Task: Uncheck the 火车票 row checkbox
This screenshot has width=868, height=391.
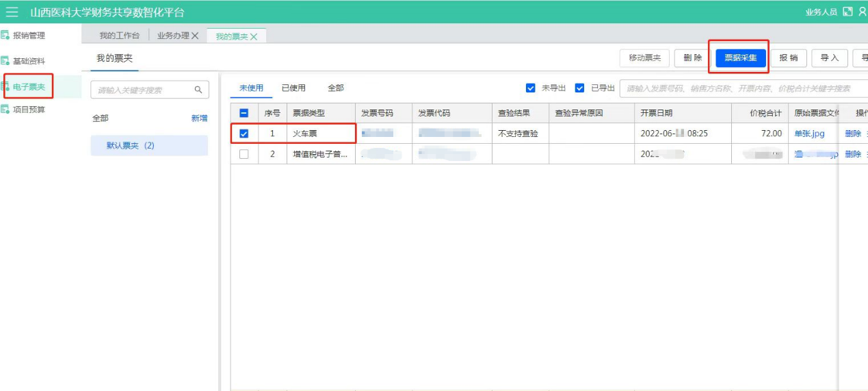Action: click(x=244, y=134)
